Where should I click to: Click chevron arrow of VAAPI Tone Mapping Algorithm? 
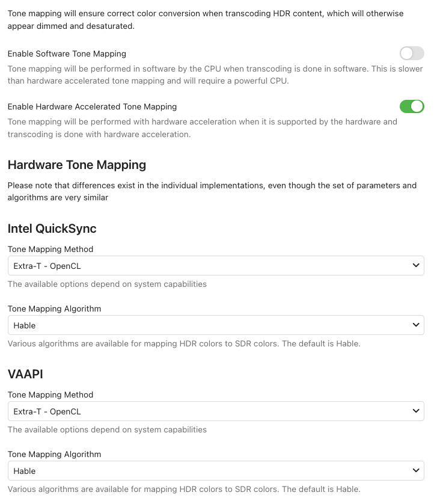pyautogui.click(x=416, y=470)
